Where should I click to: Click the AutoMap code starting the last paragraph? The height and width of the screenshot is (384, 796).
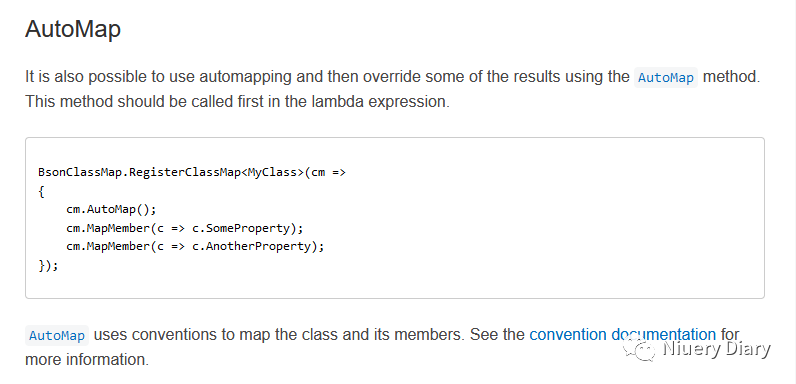click(57, 336)
